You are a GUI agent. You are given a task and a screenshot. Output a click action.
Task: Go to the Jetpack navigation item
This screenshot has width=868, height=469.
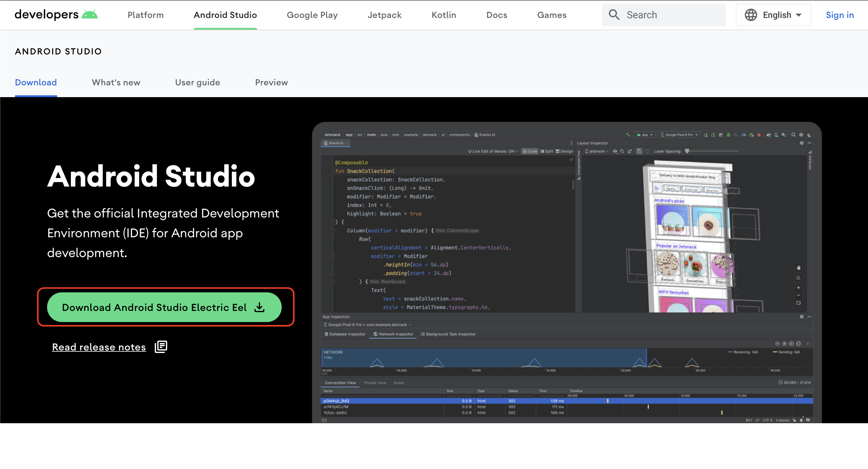384,15
